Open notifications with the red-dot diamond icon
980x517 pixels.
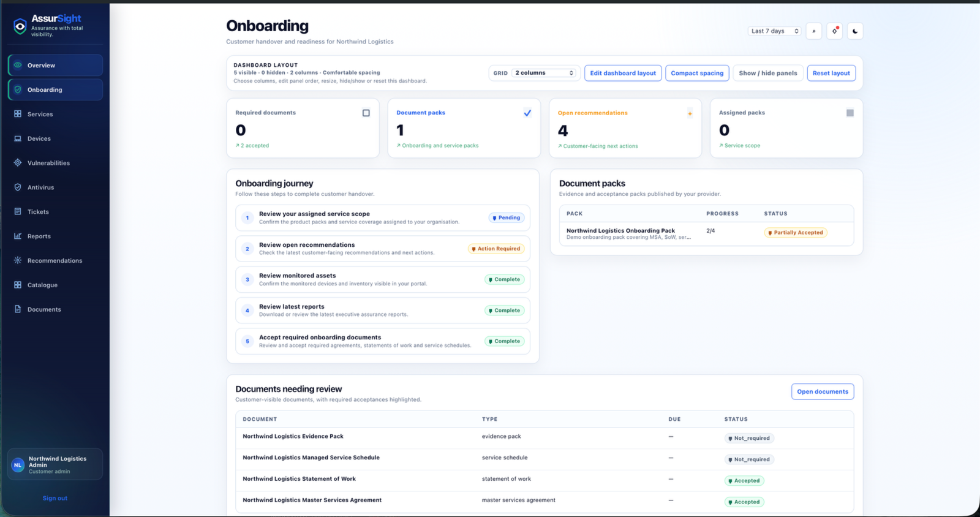[834, 31]
